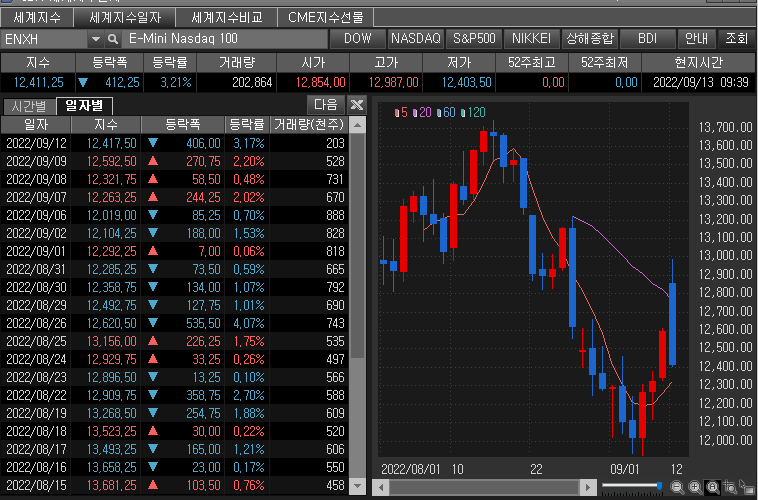Click the 2022/08/26 date cell

36,323
